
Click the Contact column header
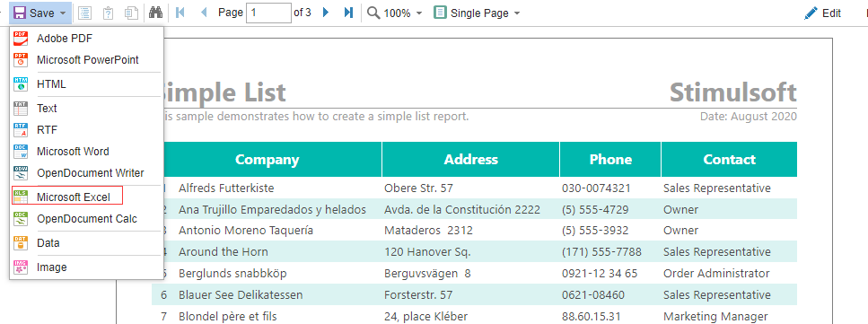click(x=729, y=160)
